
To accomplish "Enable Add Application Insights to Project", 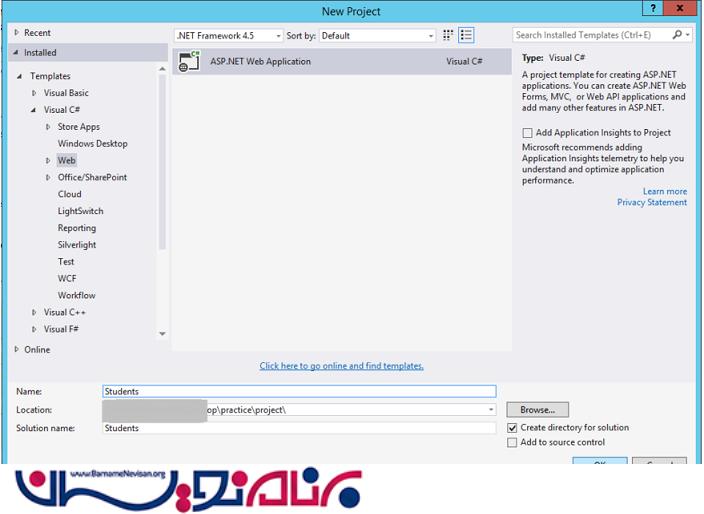I will click(x=528, y=133).
